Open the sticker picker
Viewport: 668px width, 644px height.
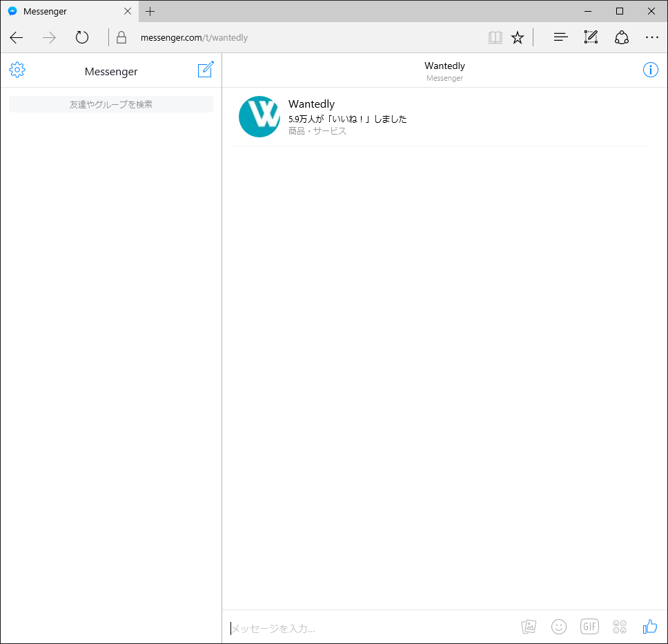click(x=620, y=627)
